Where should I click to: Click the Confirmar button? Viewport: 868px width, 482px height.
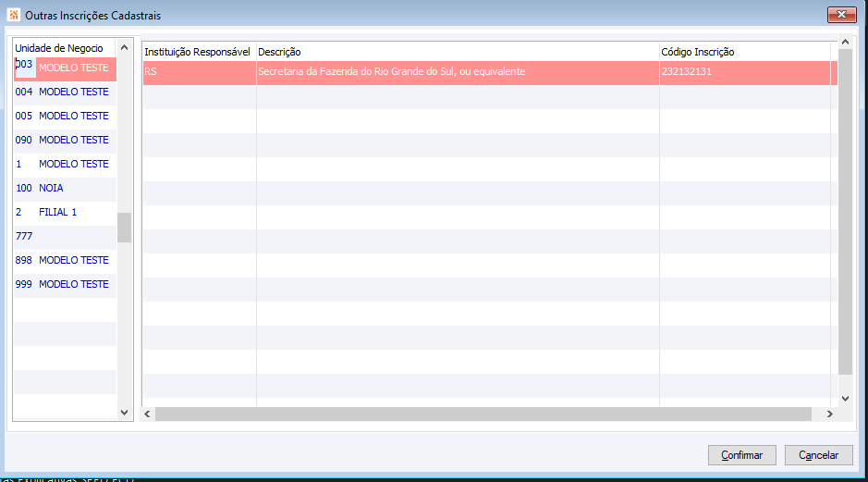point(741,455)
